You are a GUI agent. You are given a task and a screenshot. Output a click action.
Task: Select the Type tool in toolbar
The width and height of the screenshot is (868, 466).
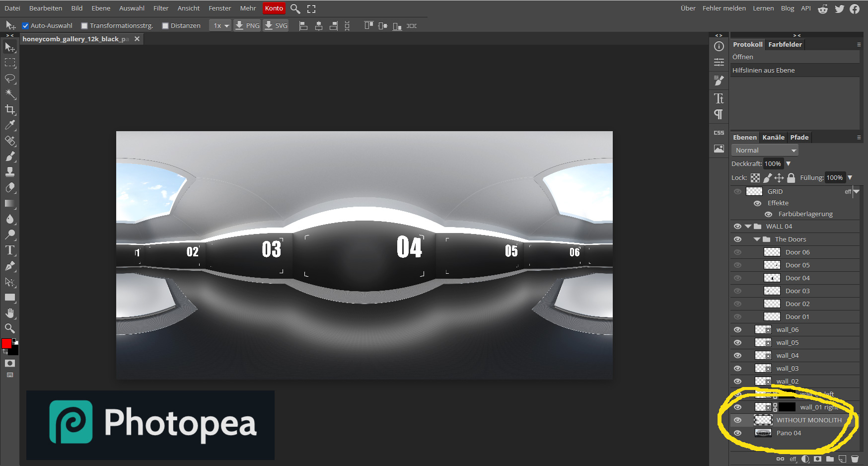pos(10,250)
